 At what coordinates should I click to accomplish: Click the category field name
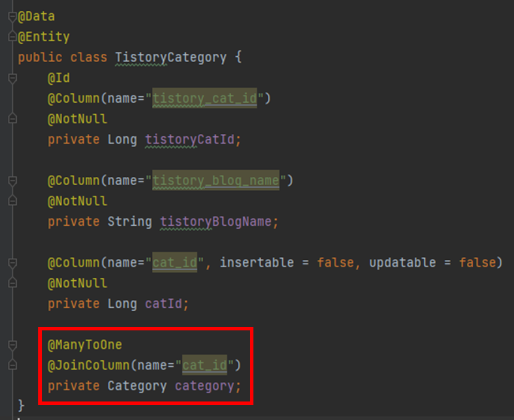click(x=204, y=386)
